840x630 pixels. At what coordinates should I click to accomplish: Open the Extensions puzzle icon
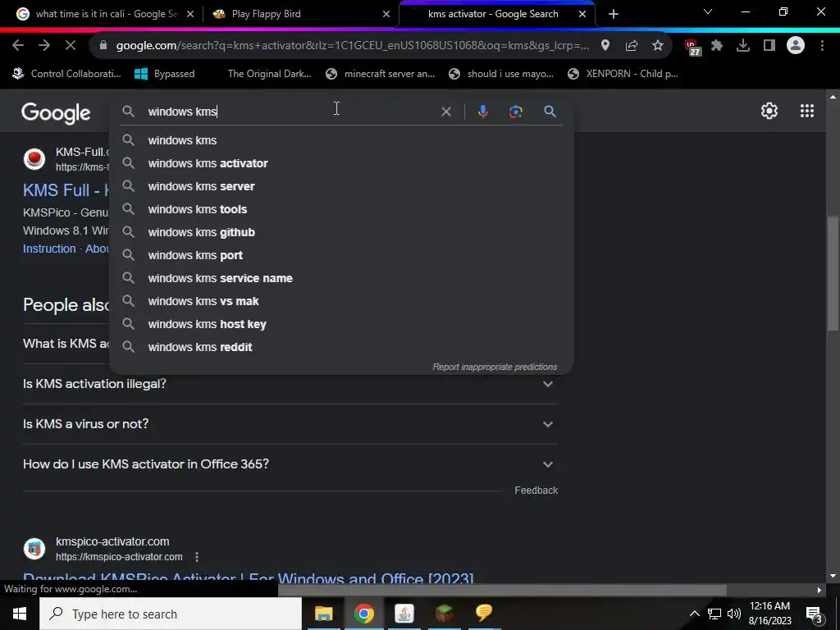[x=717, y=46]
